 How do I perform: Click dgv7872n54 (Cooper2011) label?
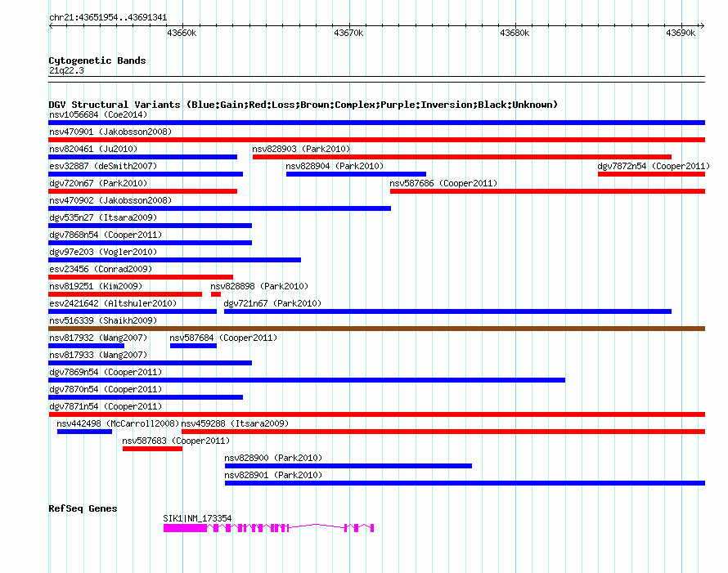(x=654, y=166)
